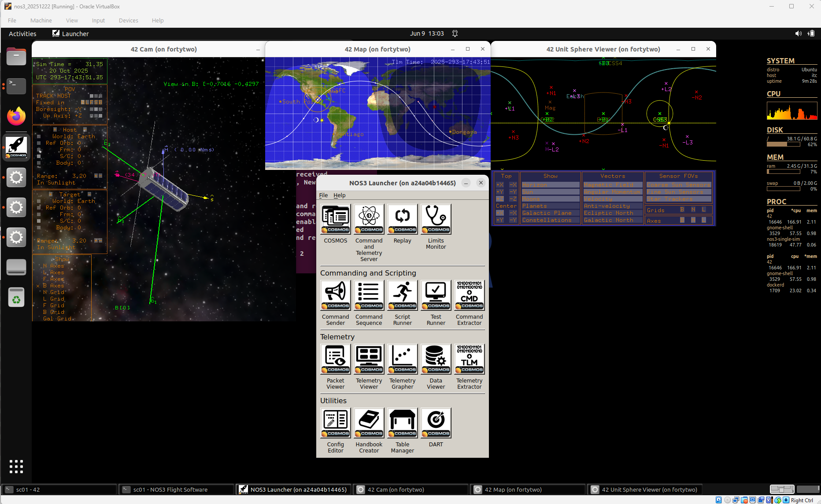821x504 pixels.
Task: Open Firefox from the dock
Action: pos(16,116)
